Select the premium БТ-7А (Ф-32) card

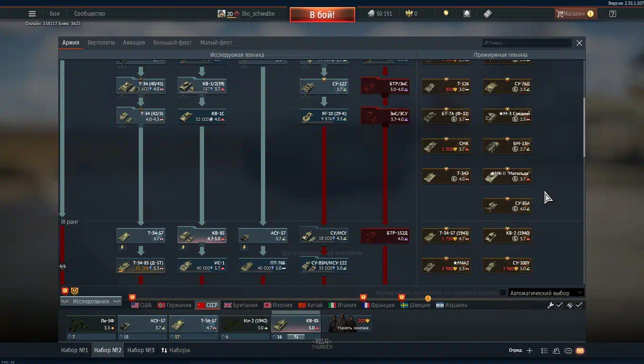point(446,116)
